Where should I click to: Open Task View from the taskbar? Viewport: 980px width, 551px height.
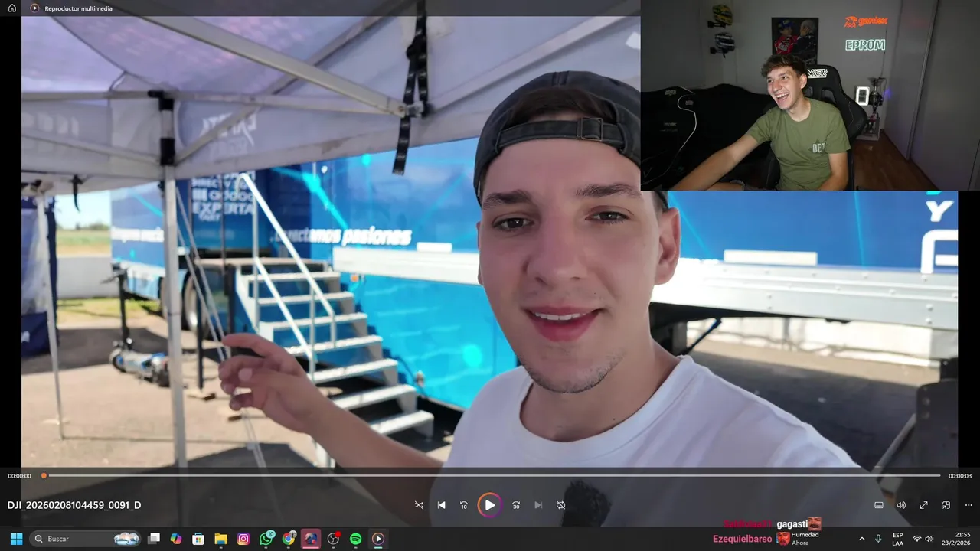[154, 539]
